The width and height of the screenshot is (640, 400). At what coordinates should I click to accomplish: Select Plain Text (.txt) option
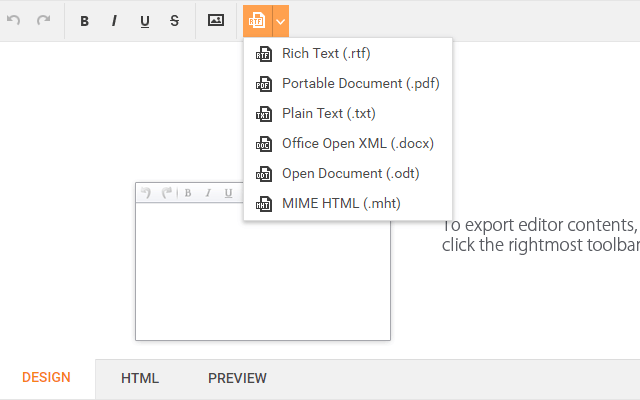[329, 114]
